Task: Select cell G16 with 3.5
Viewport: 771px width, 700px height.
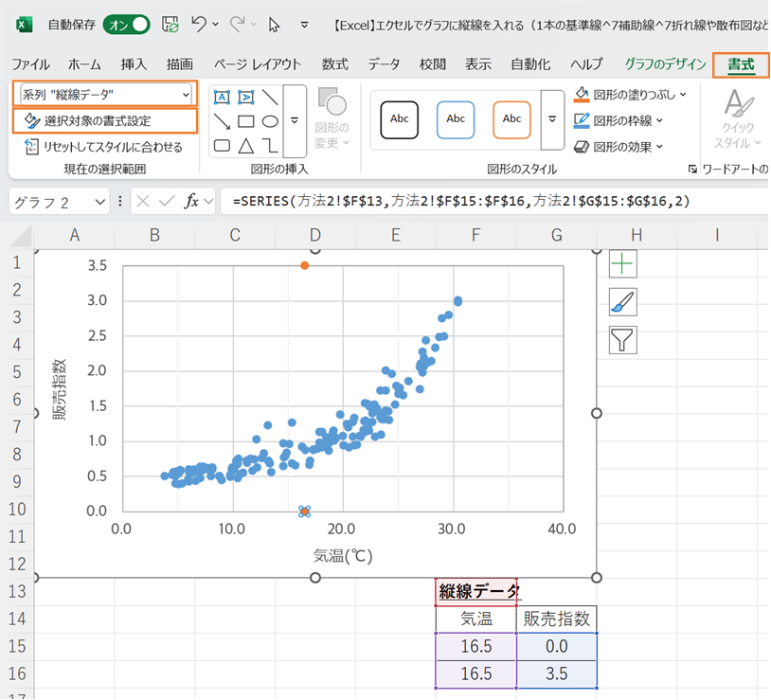Action: [557, 673]
